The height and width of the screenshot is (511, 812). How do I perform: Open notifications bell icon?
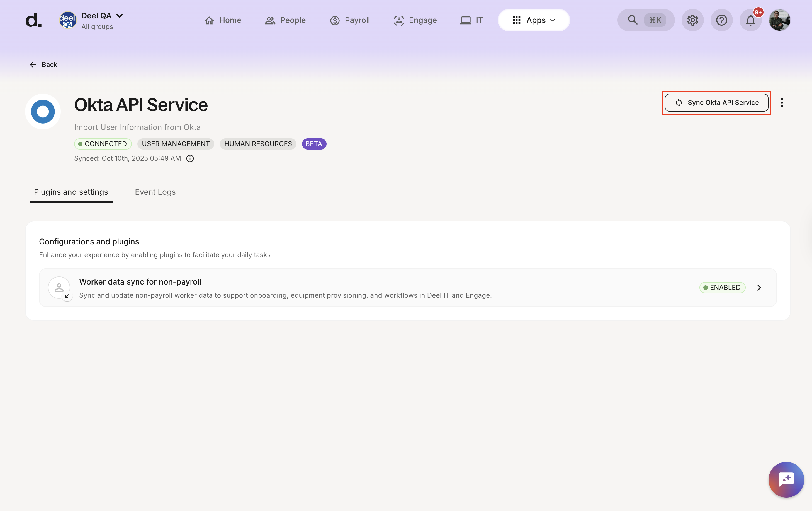[750, 20]
